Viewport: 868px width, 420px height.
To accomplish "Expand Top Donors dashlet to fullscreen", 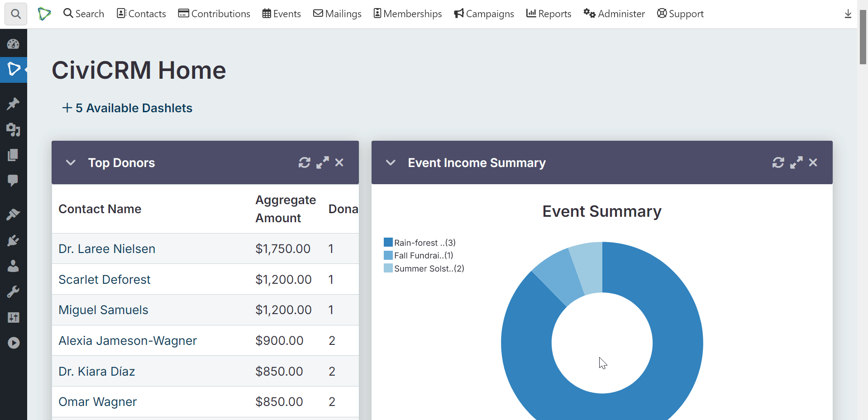I will point(322,162).
